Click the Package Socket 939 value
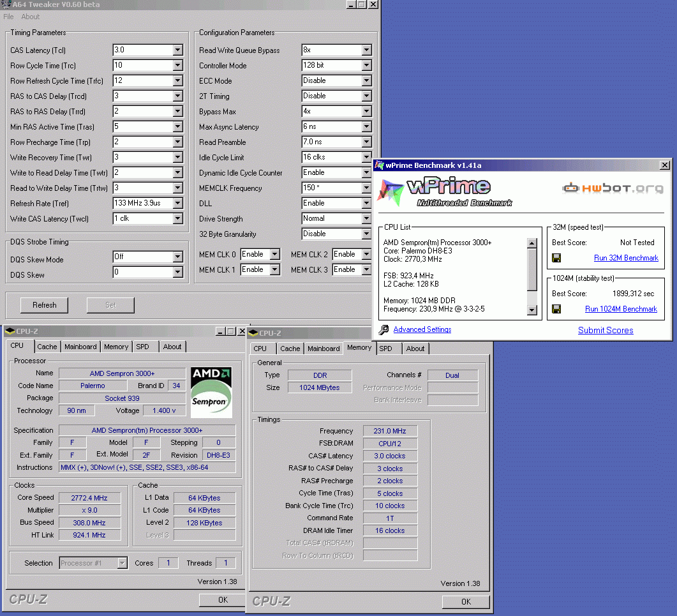Viewport: 677px width, 616px height. pos(122,398)
